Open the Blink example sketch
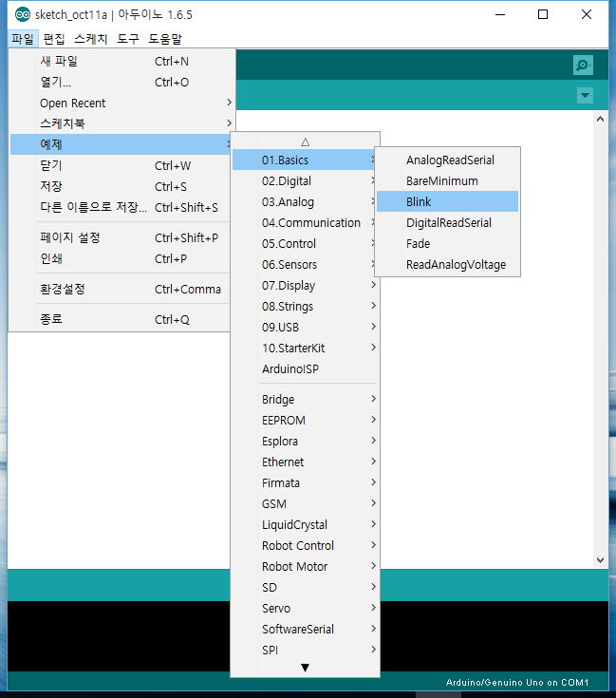The image size is (616, 698). [x=447, y=201]
